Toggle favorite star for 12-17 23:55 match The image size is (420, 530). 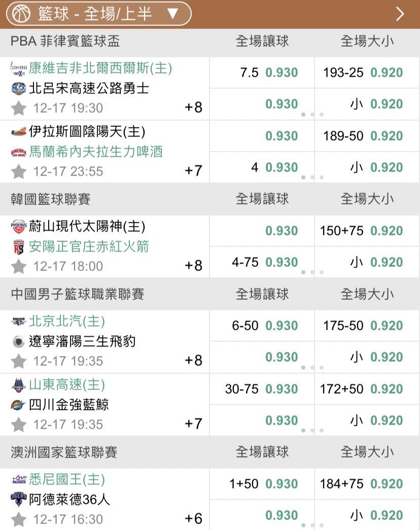tap(19, 171)
